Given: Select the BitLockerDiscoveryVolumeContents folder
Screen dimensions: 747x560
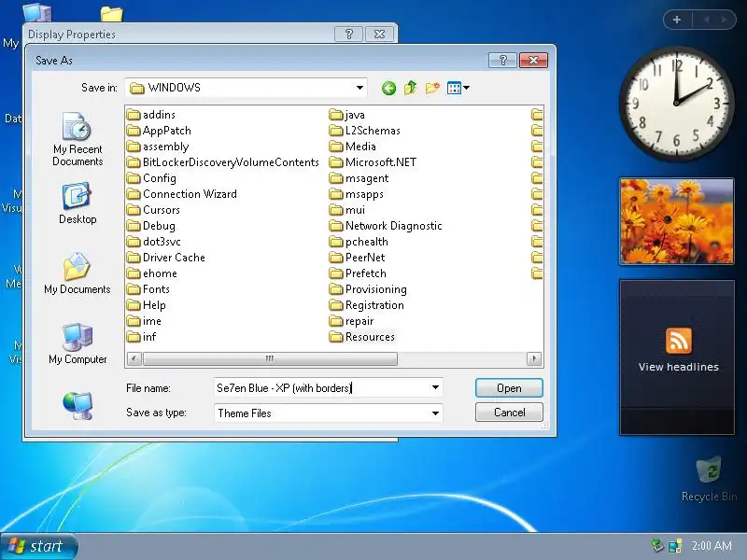Looking at the screenshot, I should click(223, 162).
